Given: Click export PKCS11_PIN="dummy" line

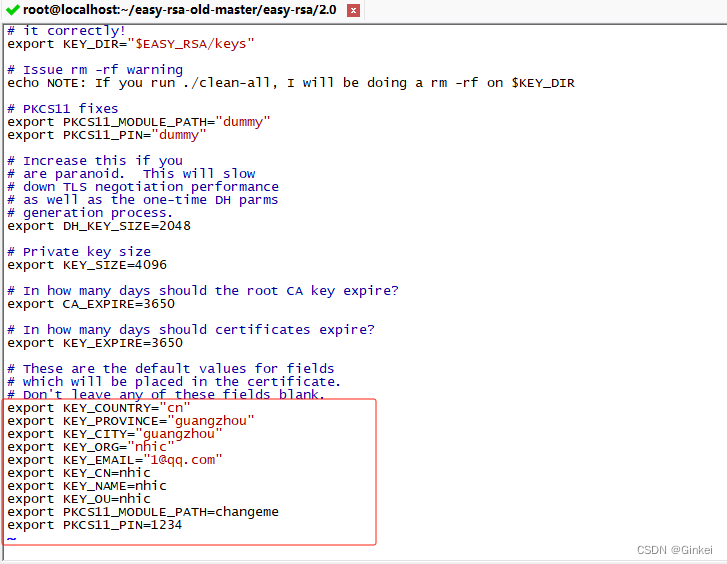Looking at the screenshot, I should pos(107,135).
